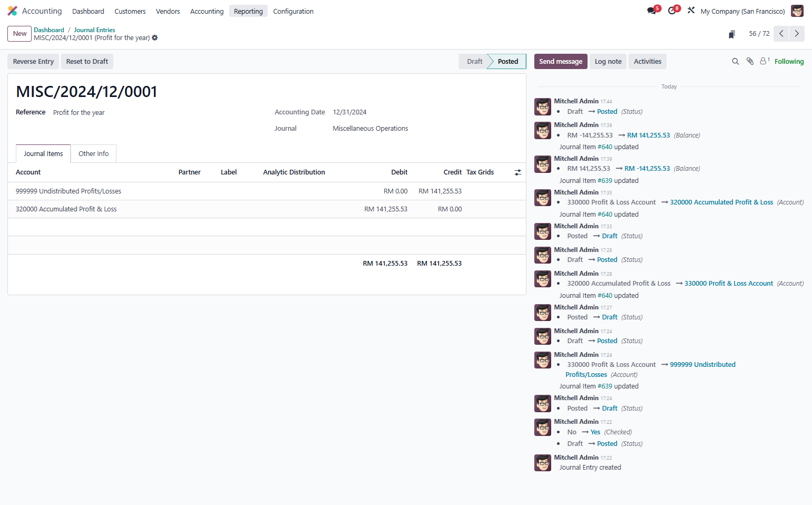
Task: Open Journal Entries breadcrumb link
Action: [x=94, y=30]
